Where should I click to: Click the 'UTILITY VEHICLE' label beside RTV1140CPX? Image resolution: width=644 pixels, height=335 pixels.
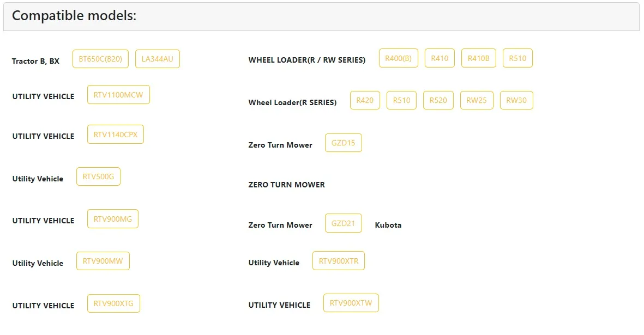(x=43, y=137)
